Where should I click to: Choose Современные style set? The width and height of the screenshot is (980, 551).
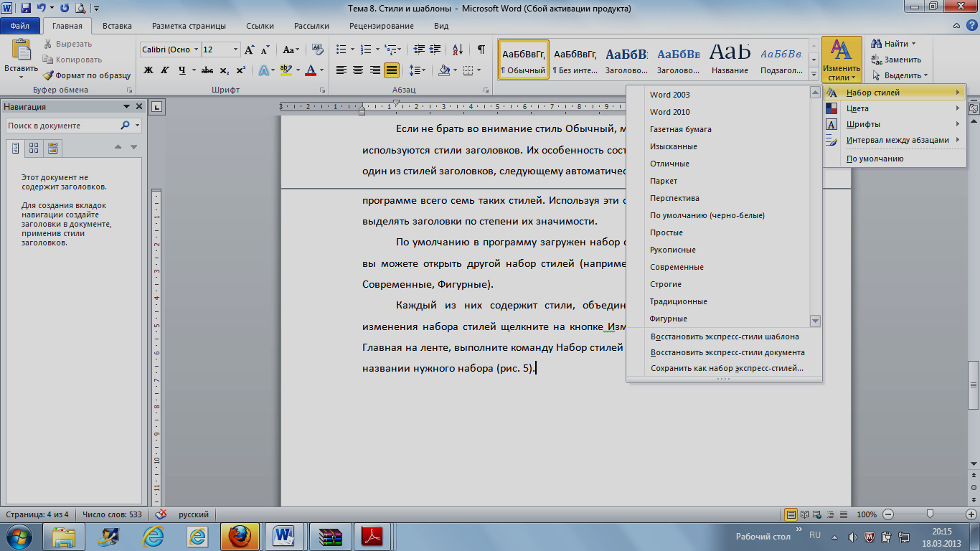718,267
